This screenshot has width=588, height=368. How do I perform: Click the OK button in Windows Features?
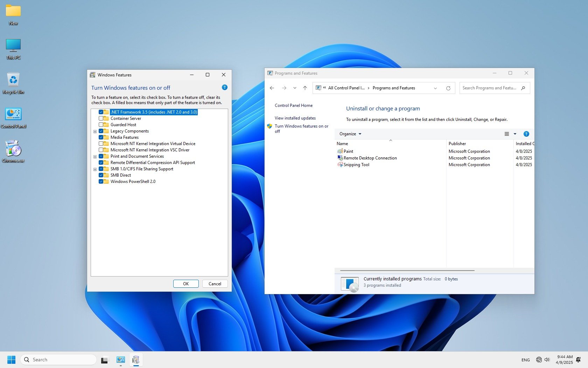point(186,284)
